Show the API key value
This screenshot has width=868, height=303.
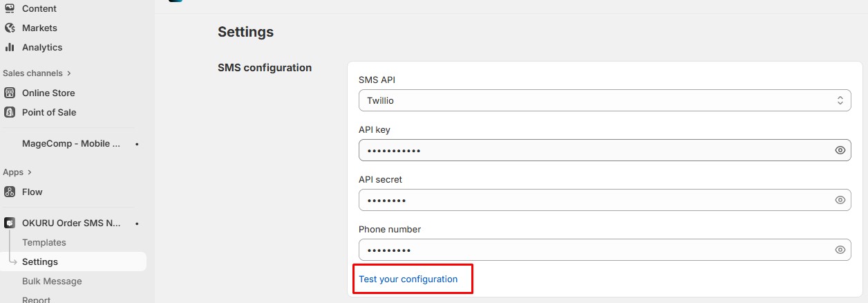(840, 150)
